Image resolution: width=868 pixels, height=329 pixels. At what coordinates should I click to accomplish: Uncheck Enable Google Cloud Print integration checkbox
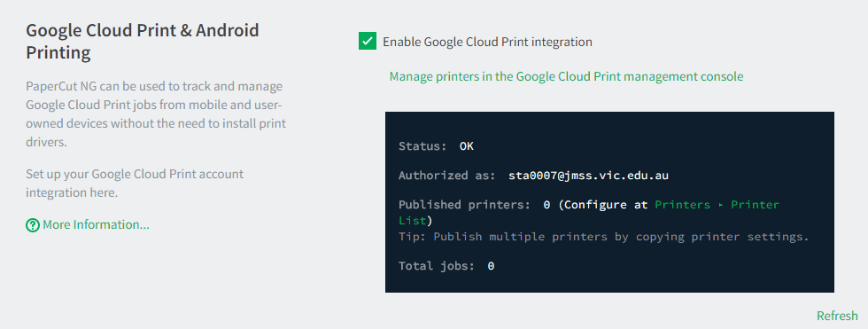coord(368,41)
